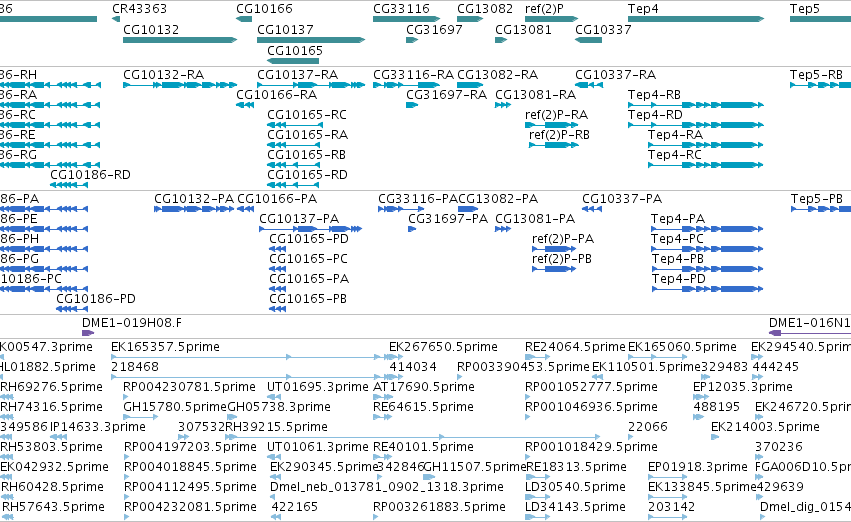Open the CG10165-RD transcript label
The width and height of the screenshot is (851, 522).
pos(308,175)
